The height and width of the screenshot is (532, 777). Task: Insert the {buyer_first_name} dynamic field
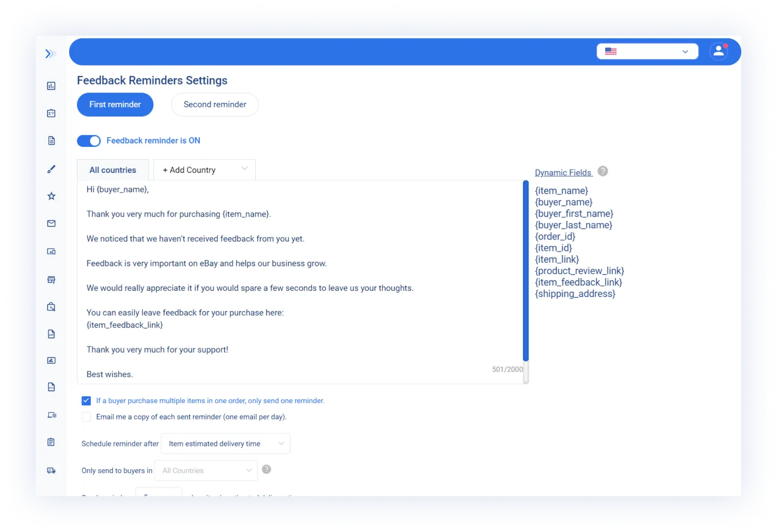pos(574,213)
